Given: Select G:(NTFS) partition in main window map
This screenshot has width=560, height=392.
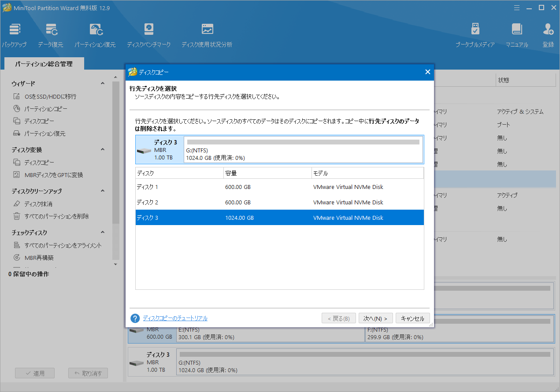Looking at the screenshot, I should [x=365, y=362].
